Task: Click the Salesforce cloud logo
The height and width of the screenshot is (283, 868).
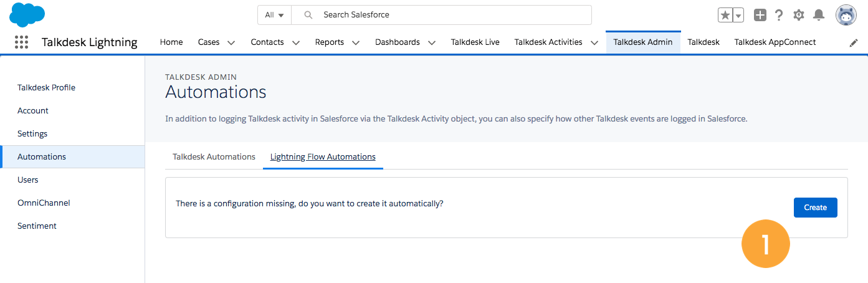Action: pos(27,14)
